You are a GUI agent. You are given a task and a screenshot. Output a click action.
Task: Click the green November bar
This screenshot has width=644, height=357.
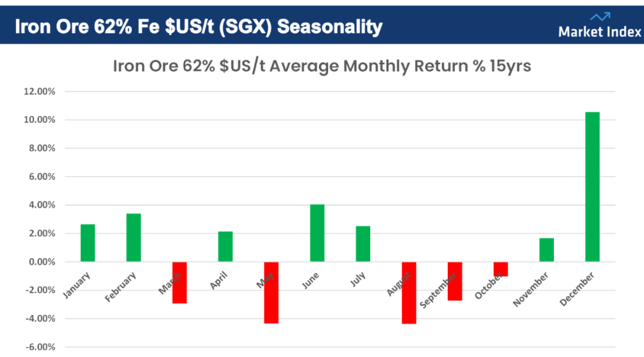coord(547,250)
